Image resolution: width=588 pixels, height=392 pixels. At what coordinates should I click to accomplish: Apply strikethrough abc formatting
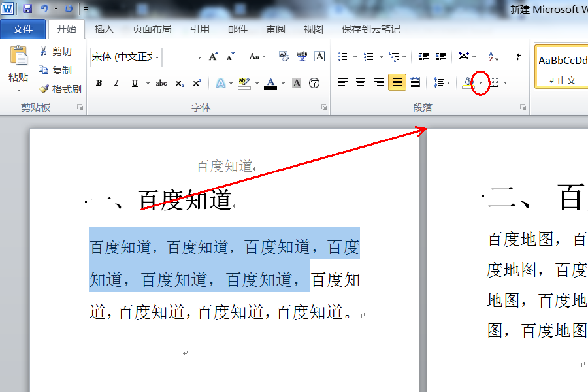click(x=161, y=83)
